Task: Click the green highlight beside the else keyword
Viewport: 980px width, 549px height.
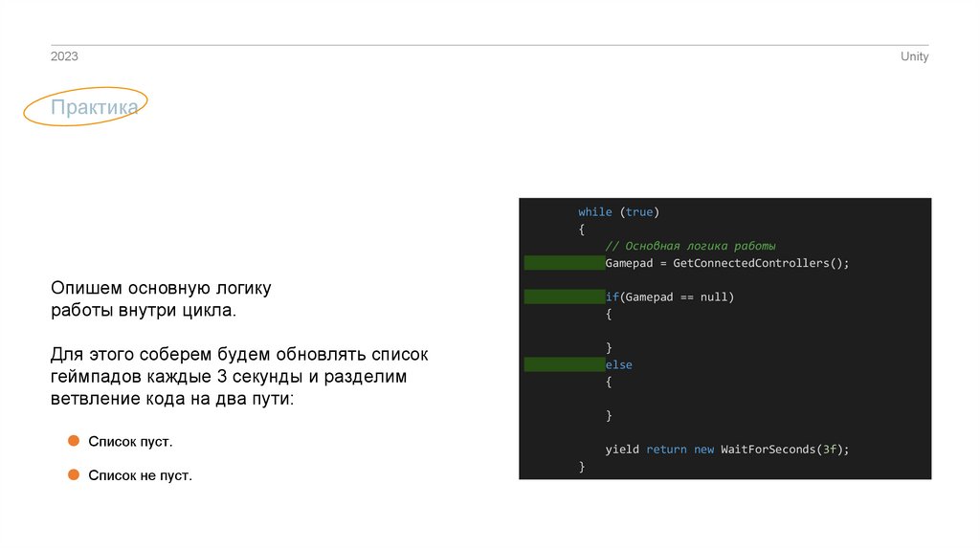Action: point(564,365)
